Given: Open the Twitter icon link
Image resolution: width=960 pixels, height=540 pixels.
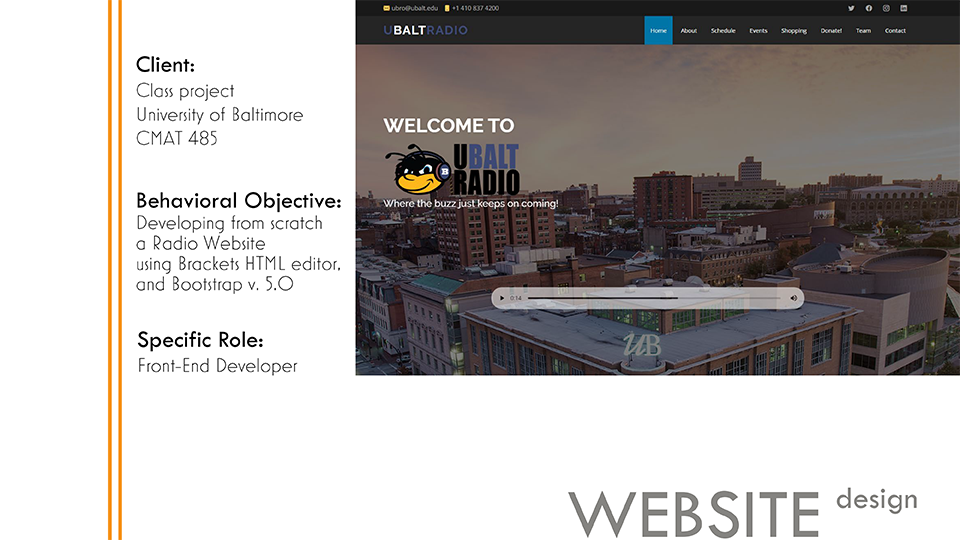Looking at the screenshot, I should [x=851, y=8].
